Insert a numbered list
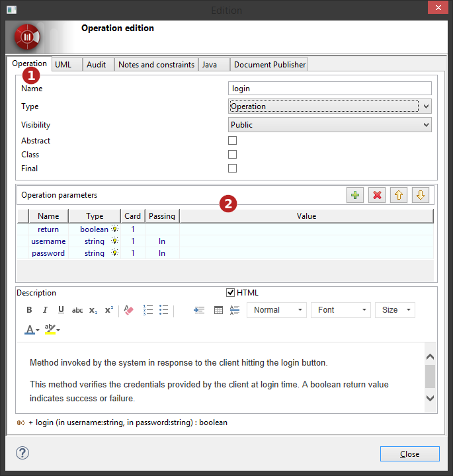The image size is (453, 476). click(x=148, y=310)
